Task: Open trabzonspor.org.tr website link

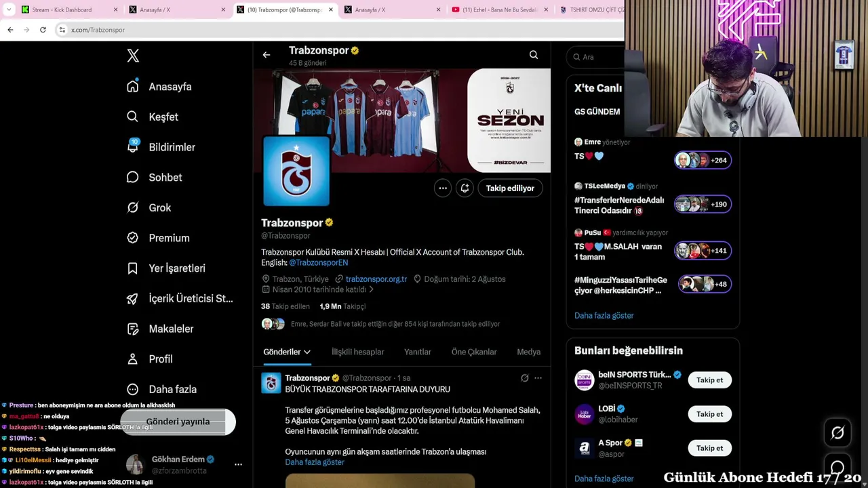Action: click(376, 279)
